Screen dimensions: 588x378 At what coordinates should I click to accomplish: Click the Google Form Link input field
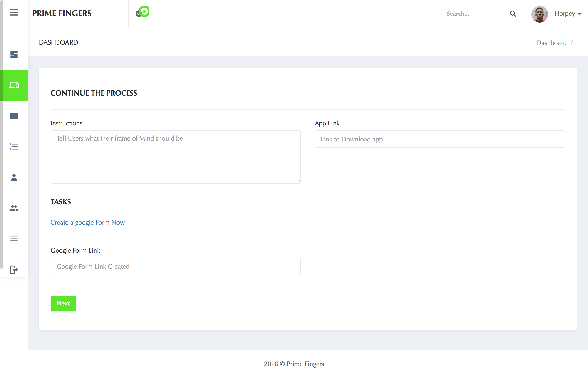(x=175, y=266)
